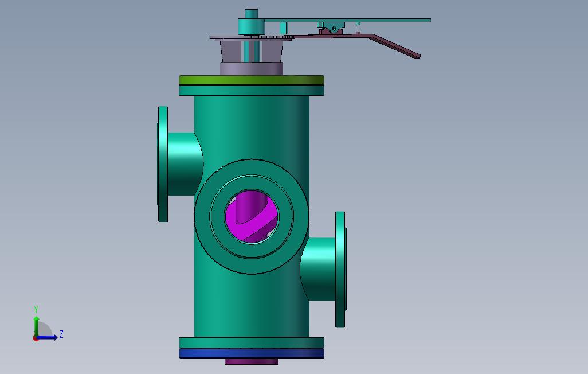The width and height of the screenshot is (588, 374).
Task: Select the long teal upper handle plate
Action: click(347, 20)
